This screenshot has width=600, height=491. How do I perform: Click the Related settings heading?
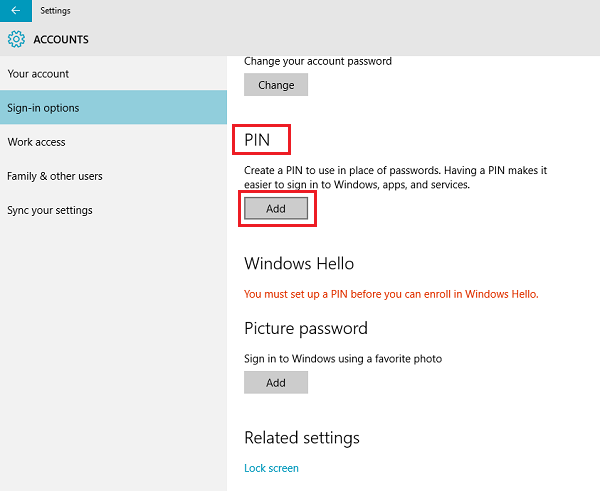[x=302, y=438]
